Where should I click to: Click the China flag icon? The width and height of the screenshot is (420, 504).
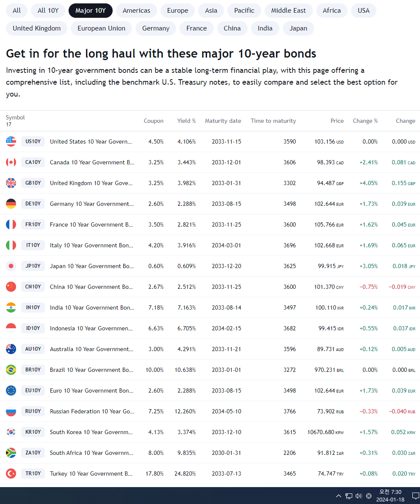tap(11, 287)
